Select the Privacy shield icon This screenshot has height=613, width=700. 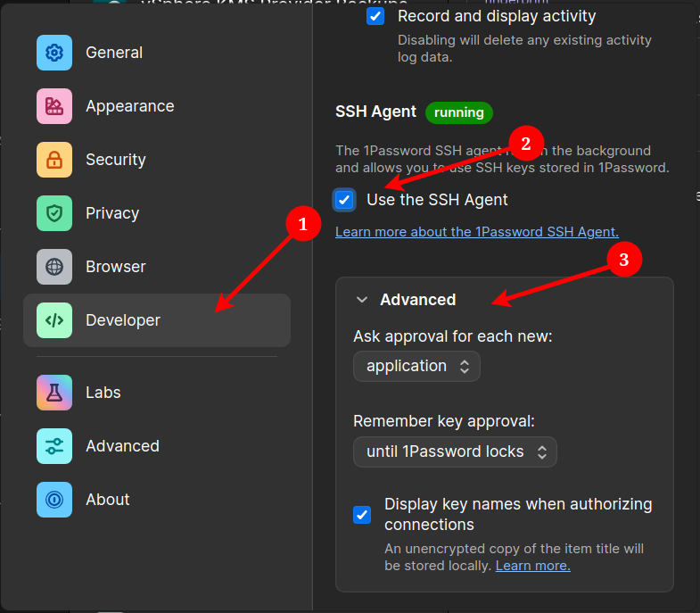pyautogui.click(x=54, y=213)
